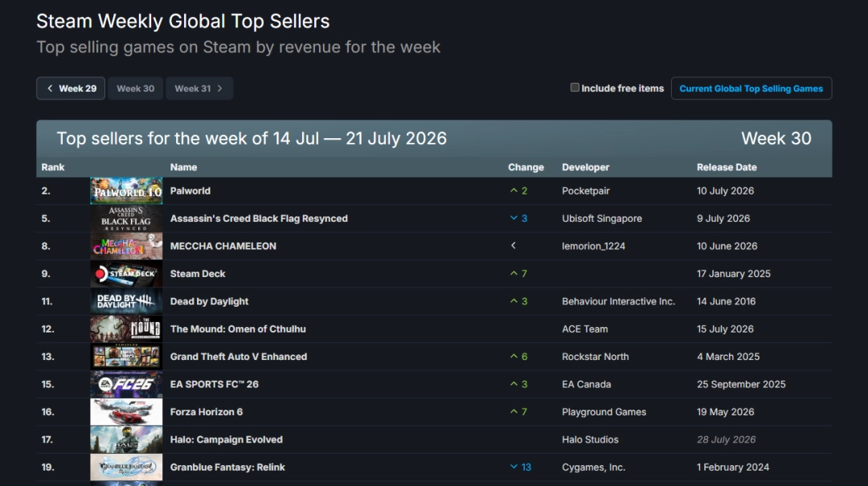
Task: Open the Steam Deck logo thumbnail
Action: (126, 274)
